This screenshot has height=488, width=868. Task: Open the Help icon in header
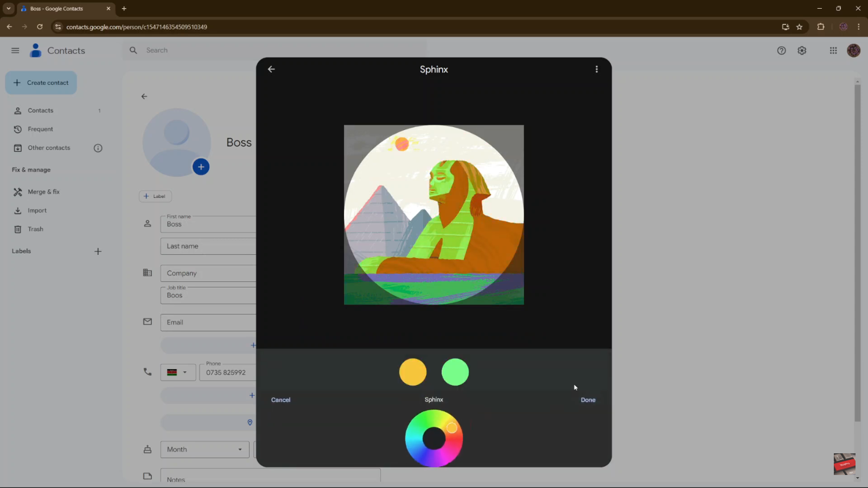[781, 50]
